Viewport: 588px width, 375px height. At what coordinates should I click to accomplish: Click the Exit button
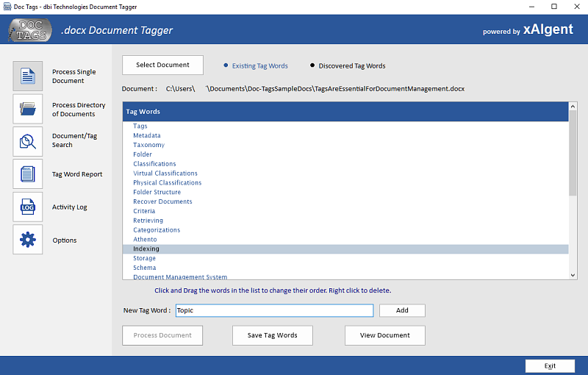pos(550,366)
